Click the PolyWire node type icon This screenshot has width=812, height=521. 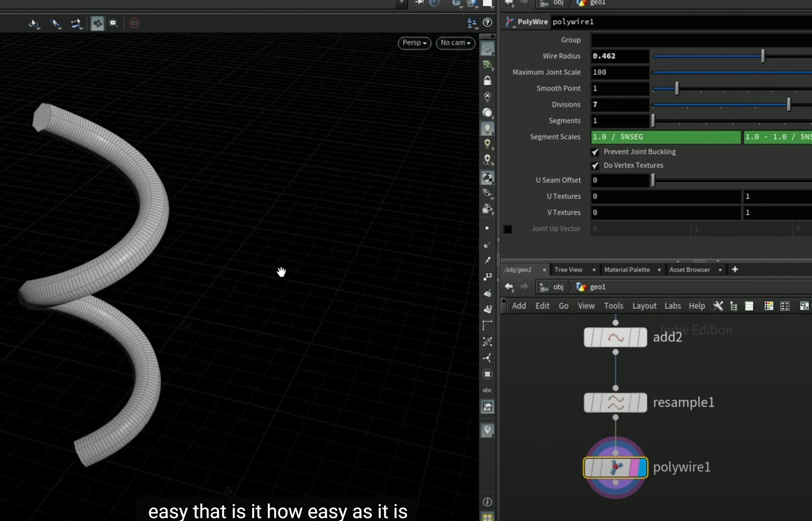[509, 22]
